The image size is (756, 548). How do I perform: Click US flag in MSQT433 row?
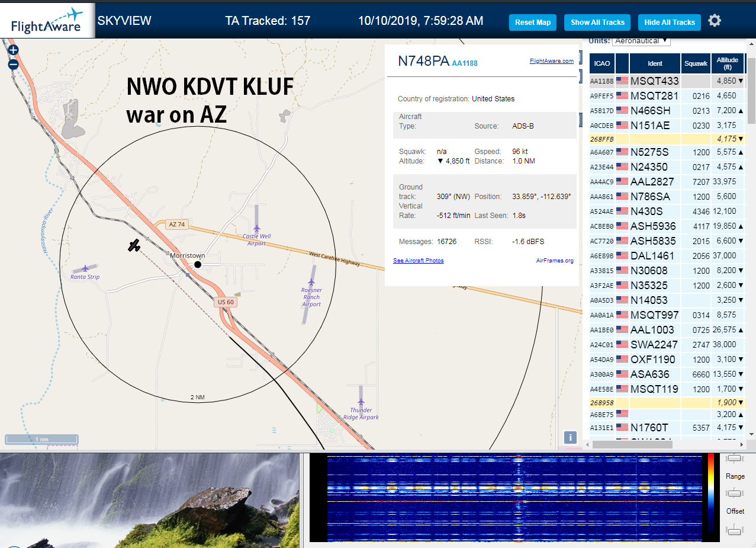click(x=622, y=81)
